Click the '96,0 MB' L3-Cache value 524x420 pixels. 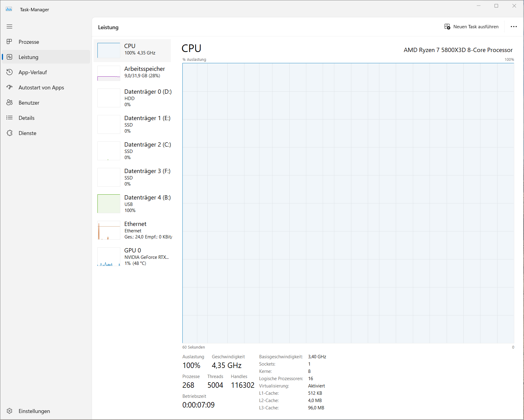[316, 408]
